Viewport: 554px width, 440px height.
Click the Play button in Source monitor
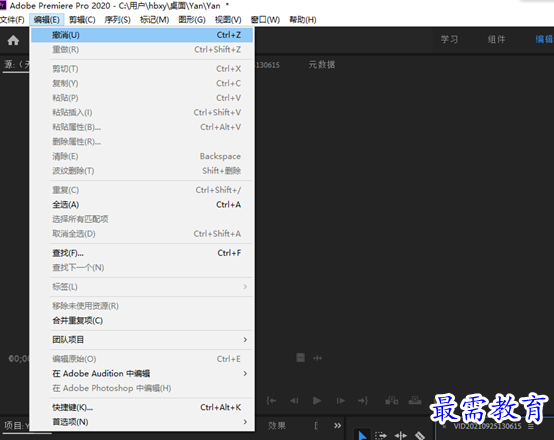[317, 400]
